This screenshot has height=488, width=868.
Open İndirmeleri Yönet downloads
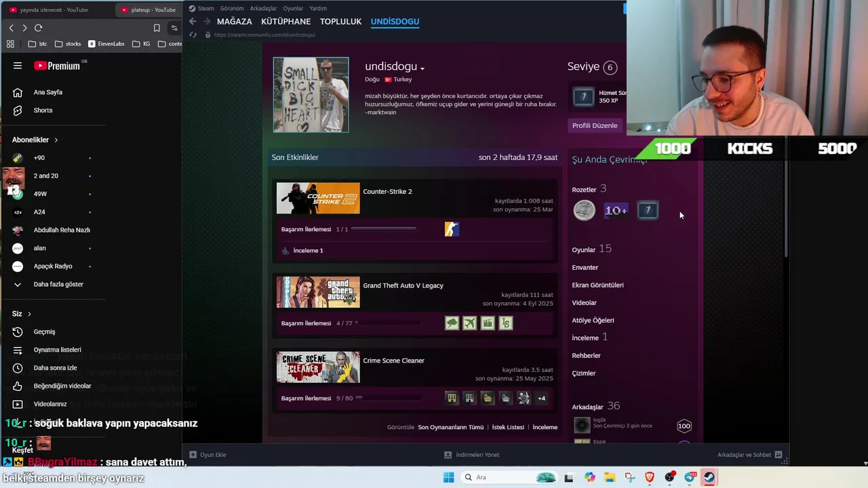click(472, 455)
